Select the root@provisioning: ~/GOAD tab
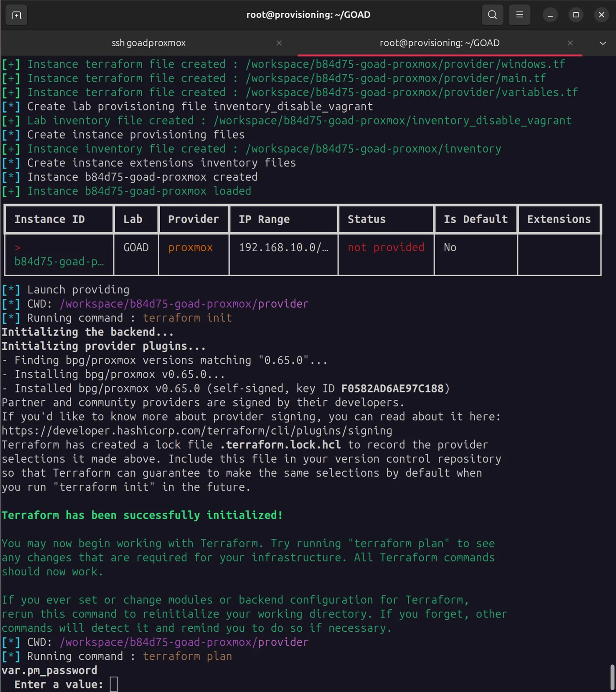 tap(439, 43)
